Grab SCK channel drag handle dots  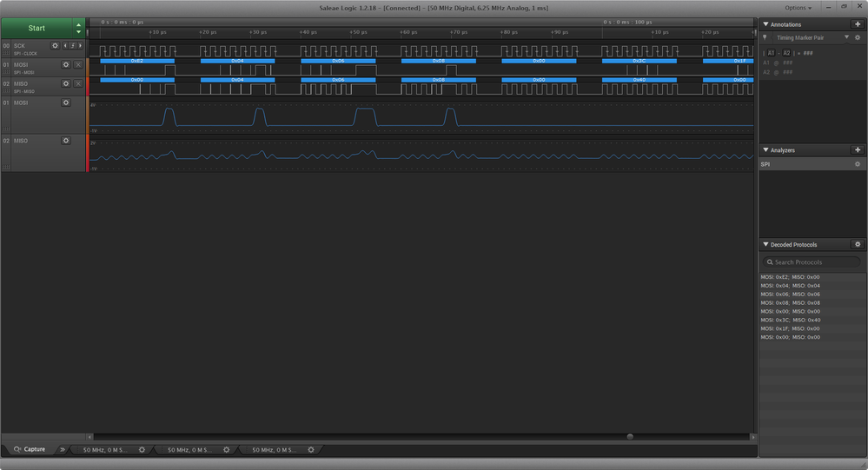click(x=6, y=53)
